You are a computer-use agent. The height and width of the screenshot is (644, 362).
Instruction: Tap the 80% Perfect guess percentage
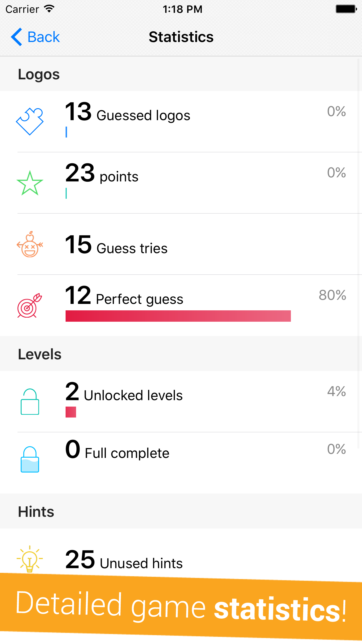(332, 295)
